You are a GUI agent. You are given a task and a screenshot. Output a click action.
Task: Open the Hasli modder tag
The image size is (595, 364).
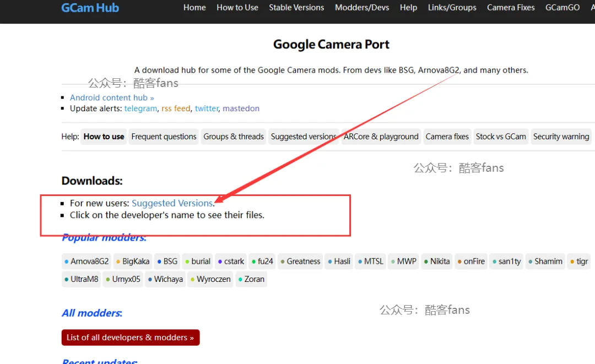click(339, 261)
